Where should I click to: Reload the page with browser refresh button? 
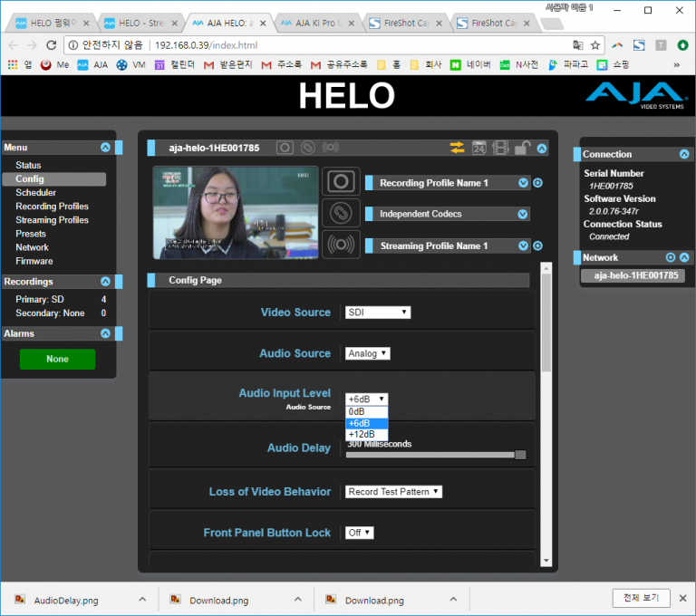point(52,45)
